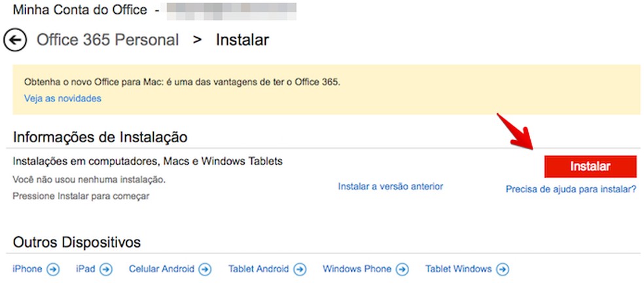The image size is (644, 290).
Task: Click the arrow icon beside Tablet Windows
Action: pyautogui.click(x=503, y=269)
